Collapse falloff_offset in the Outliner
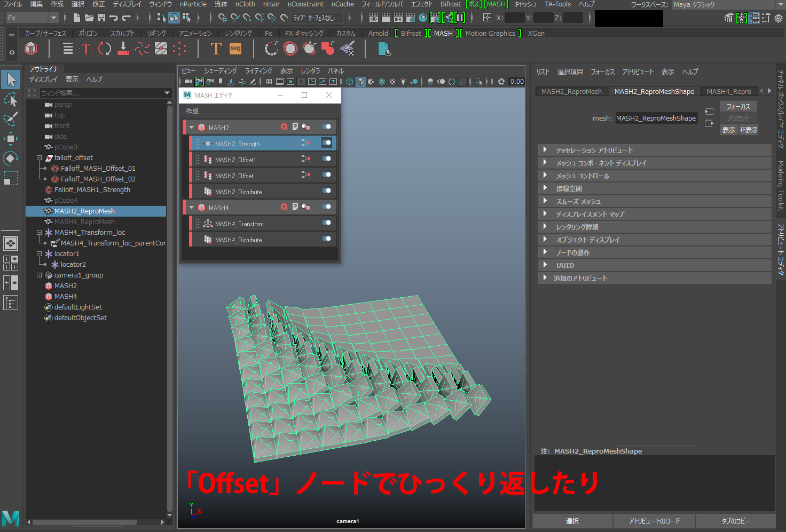The image size is (786, 532). (x=39, y=158)
